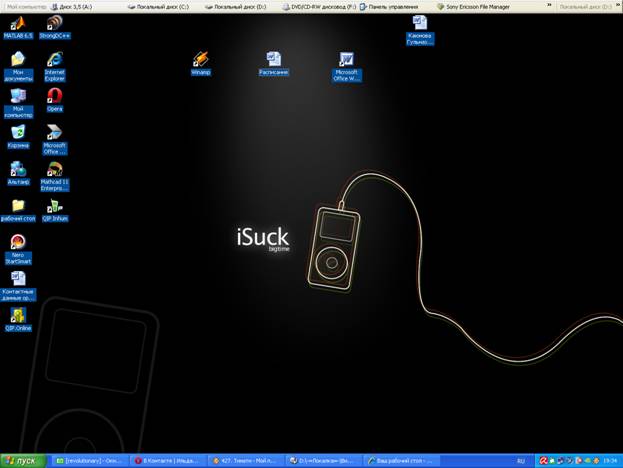Click the Пуск Start button
This screenshot has height=468, width=623.
(23, 461)
